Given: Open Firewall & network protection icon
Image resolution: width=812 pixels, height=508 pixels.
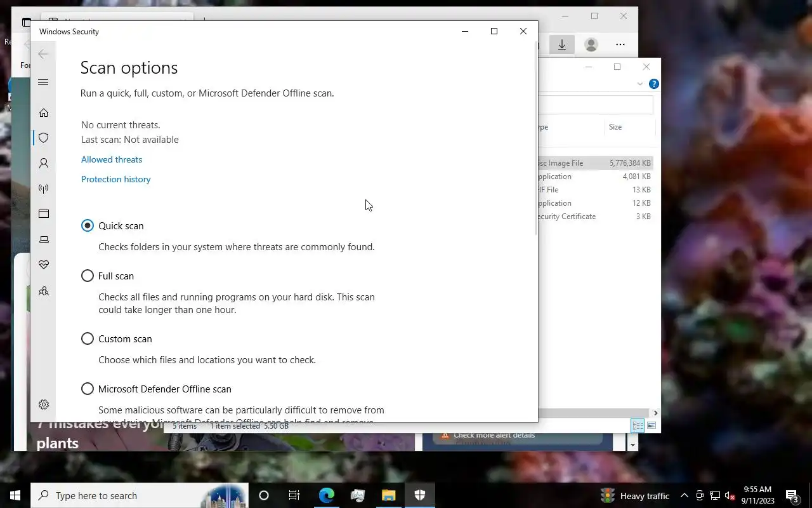Looking at the screenshot, I should point(44,189).
